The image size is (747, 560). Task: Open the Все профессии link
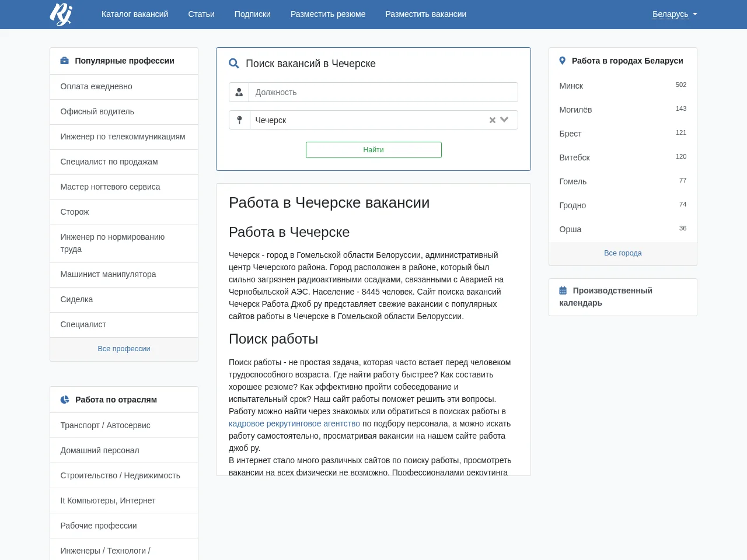tap(124, 349)
